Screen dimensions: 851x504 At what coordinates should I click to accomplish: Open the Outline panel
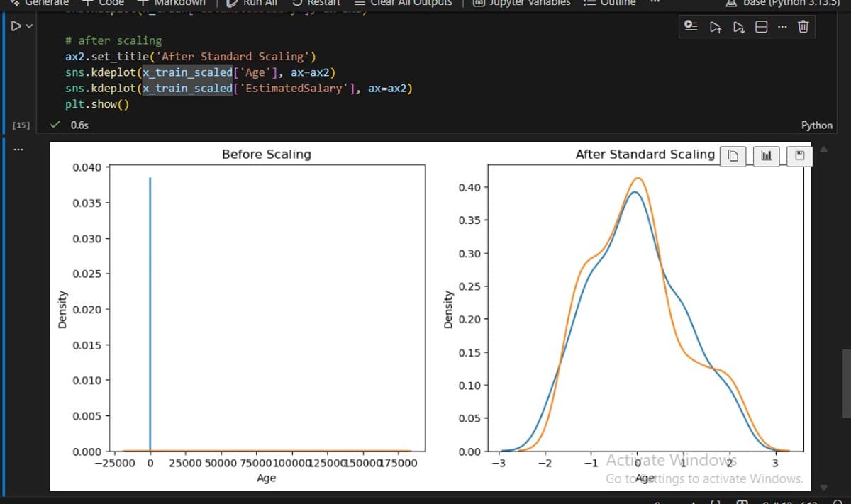click(616, 3)
